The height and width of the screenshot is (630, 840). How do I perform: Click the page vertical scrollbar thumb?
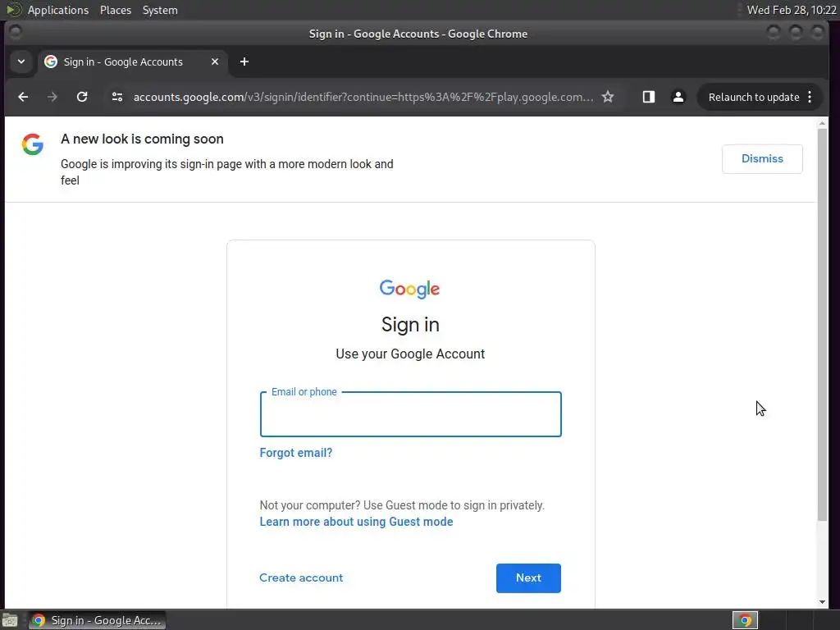tap(822, 325)
